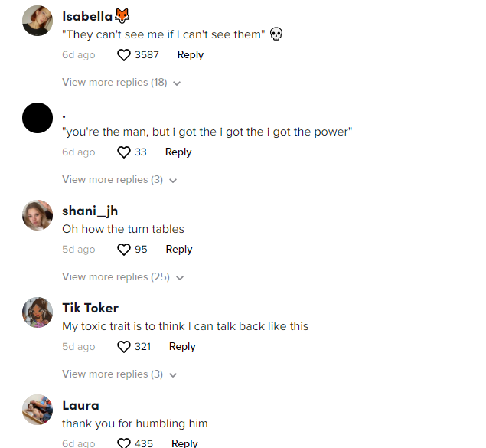Expand View more replies (25)
Image resolution: width=486 pixels, height=448 pixels.
tap(122, 277)
